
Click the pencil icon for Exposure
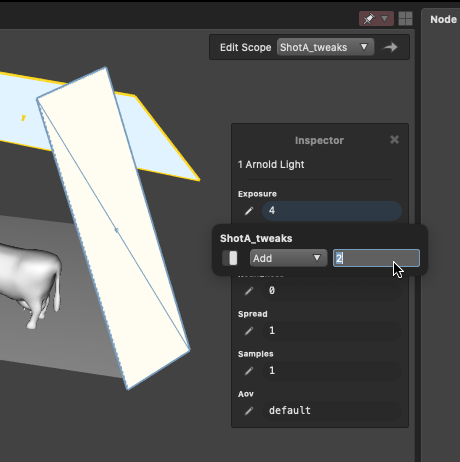[249, 211]
